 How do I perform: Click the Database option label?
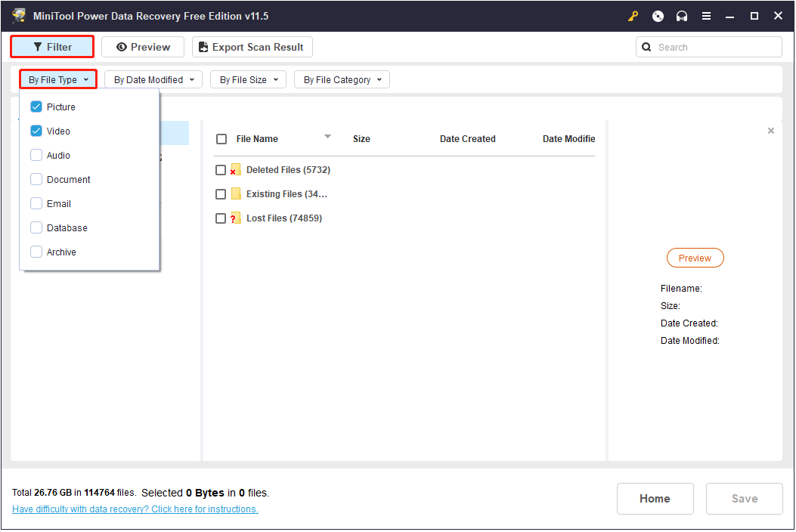click(67, 228)
